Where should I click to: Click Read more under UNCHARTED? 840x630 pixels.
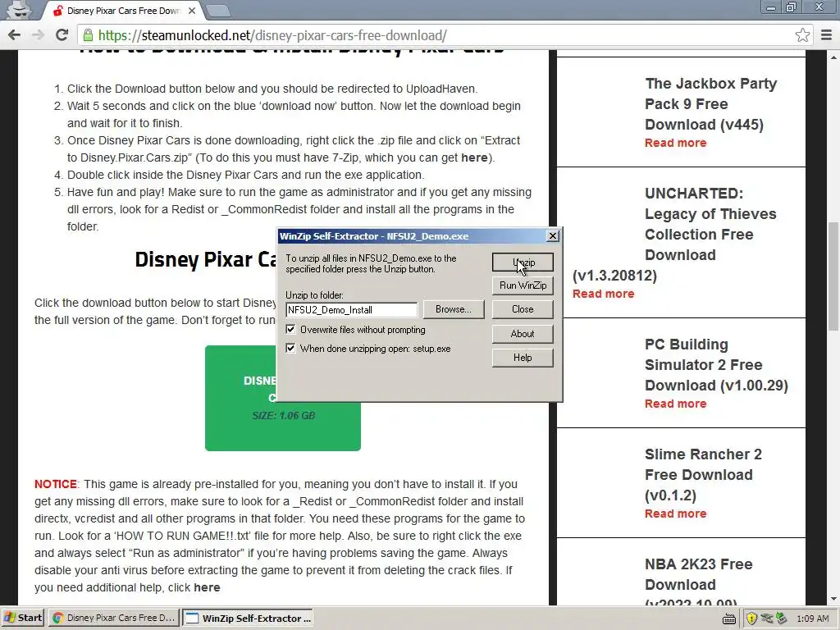coord(603,294)
